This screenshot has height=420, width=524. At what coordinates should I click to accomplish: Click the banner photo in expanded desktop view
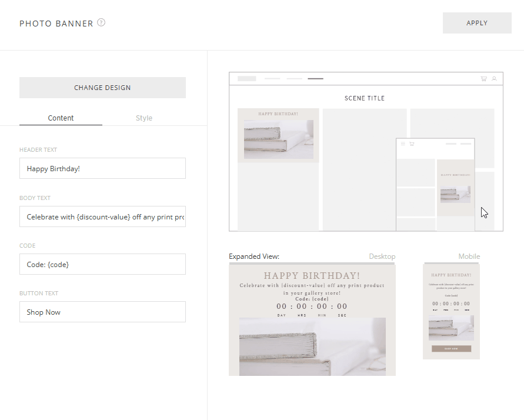tap(312, 347)
